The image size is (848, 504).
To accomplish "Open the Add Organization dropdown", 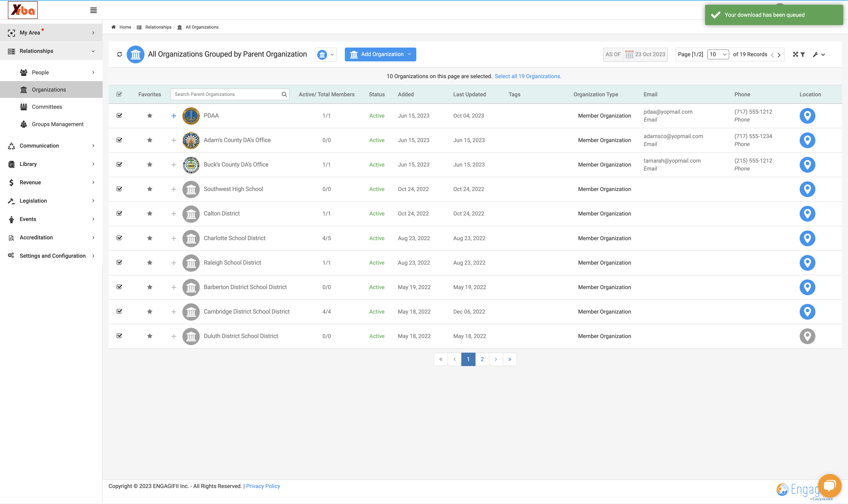I will point(380,54).
